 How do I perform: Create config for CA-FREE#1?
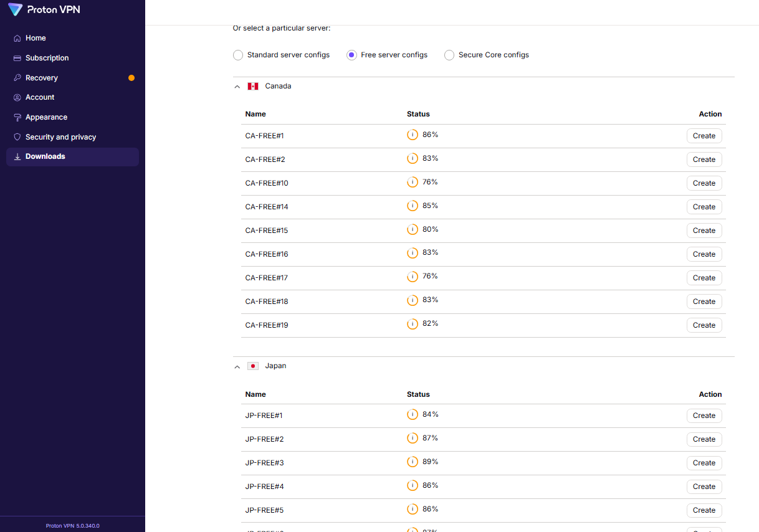point(704,136)
